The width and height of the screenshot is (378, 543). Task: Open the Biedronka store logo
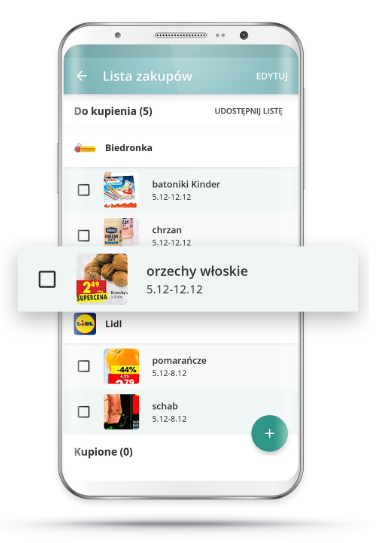coord(85,148)
